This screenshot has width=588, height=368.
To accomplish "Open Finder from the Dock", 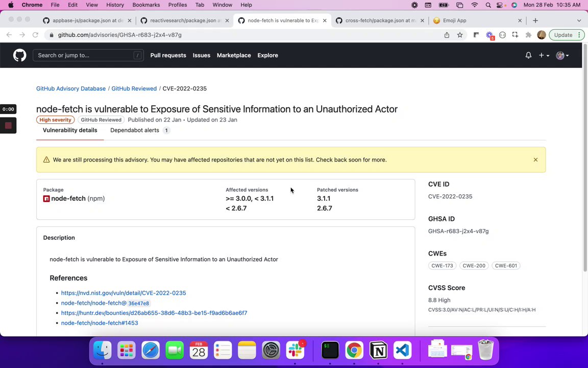I will (103, 350).
